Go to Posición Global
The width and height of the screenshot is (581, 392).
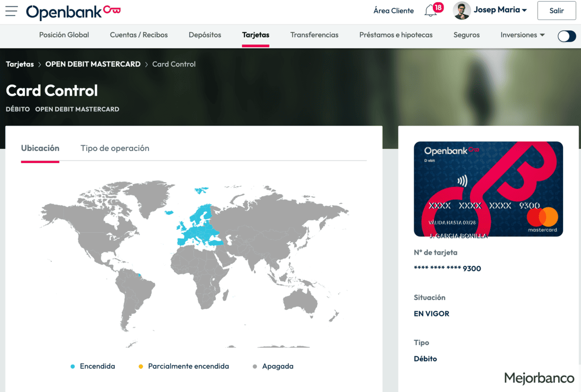coord(64,35)
